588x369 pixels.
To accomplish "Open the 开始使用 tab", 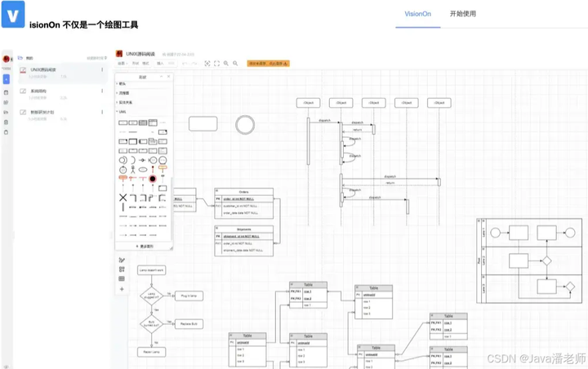I will click(x=463, y=14).
